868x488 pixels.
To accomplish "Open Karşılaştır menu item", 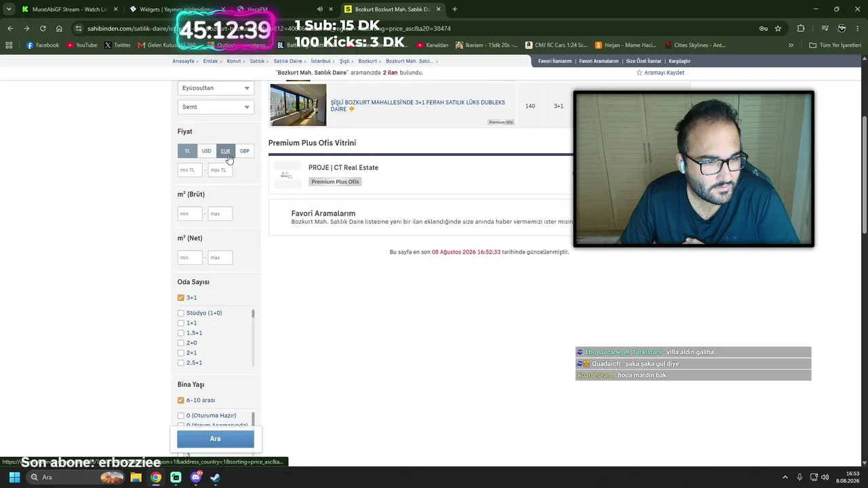I will click(x=679, y=61).
